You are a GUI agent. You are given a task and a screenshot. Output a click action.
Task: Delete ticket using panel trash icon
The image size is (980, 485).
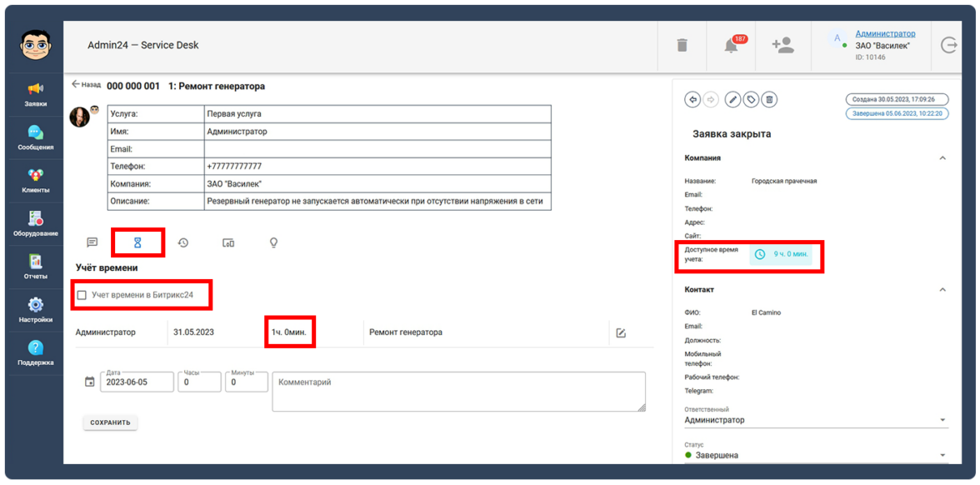(769, 100)
